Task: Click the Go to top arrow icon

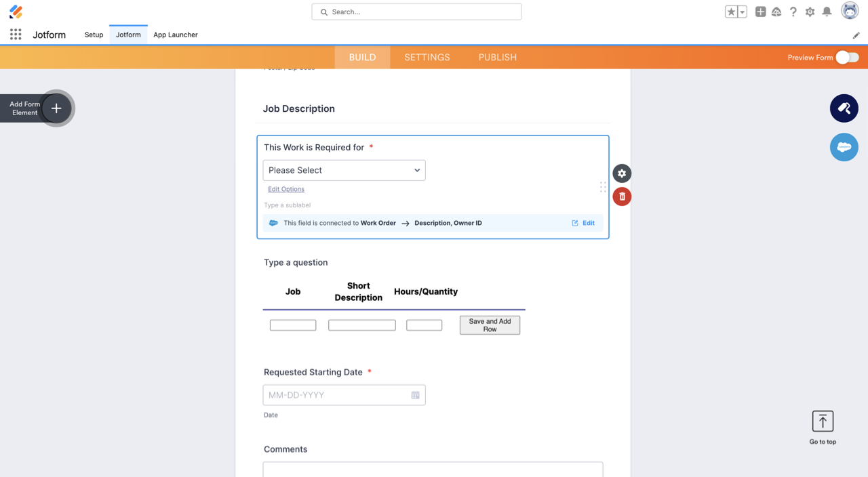Action: [x=823, y=421]
